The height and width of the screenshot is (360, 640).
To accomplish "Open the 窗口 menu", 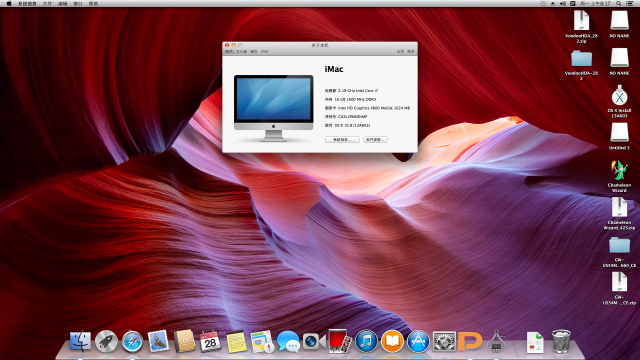I will pyautogui.click(x=78, y=3).
